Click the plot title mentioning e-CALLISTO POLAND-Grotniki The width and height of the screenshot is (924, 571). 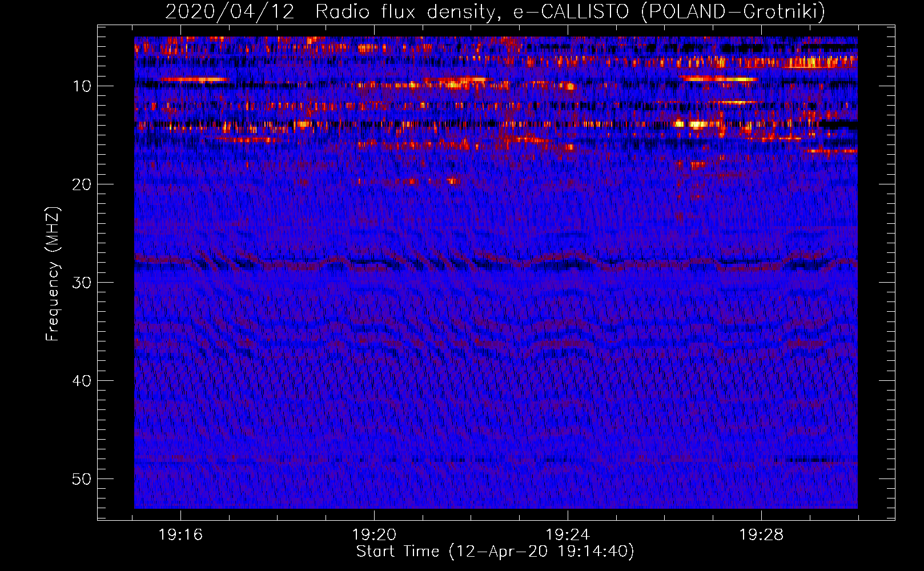[x=495, y=11]
